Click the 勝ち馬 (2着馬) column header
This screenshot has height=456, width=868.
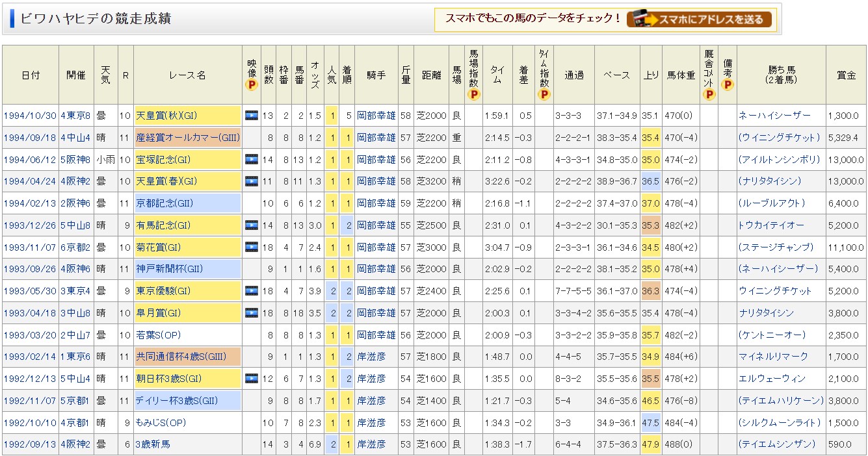(x=781, y=75)
